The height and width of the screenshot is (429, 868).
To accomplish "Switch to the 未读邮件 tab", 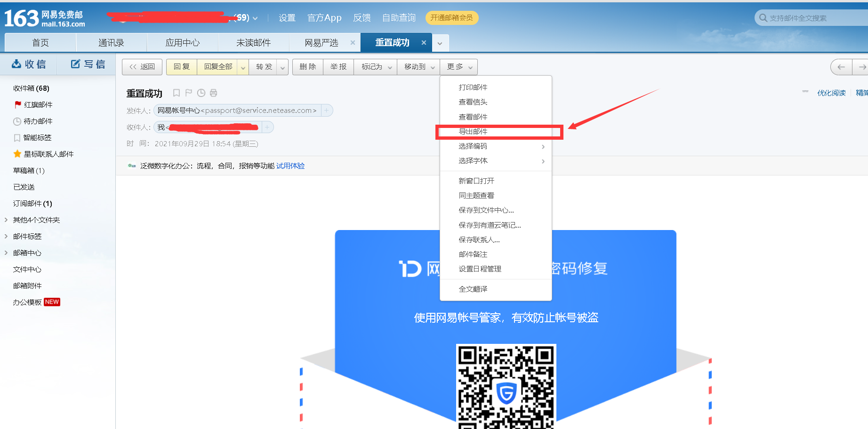I will coord(253,43).
